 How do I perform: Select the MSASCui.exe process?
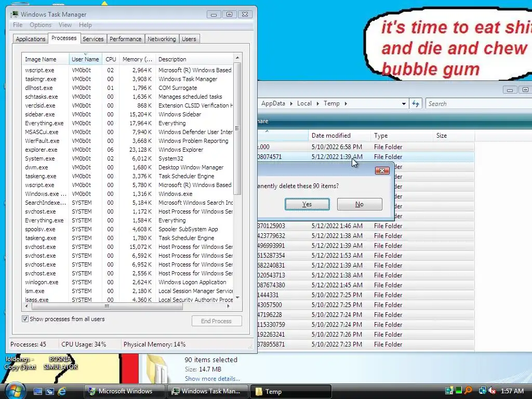tap(128, 132)
